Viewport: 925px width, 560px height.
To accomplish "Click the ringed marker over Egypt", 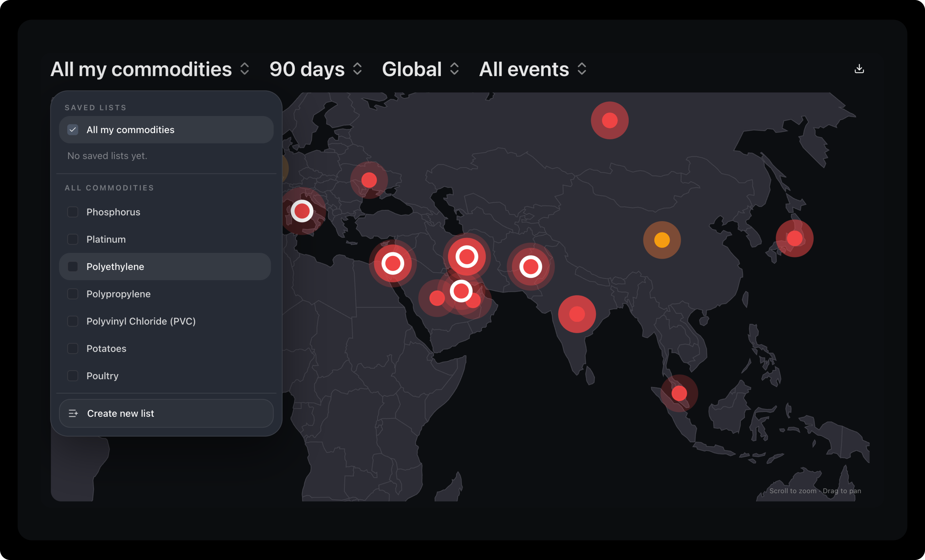I will tap(392, 263).
